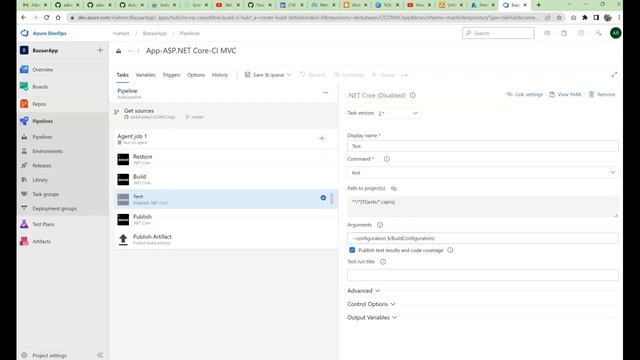
Task: Open a new browser tab
Action: click(538, 5)
